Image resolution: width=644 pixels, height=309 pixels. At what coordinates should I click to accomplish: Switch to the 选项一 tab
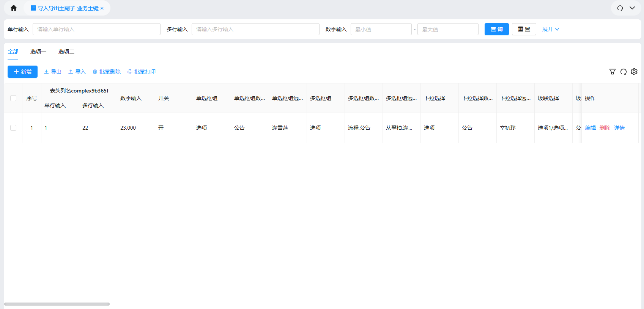[x=38, y=52]
